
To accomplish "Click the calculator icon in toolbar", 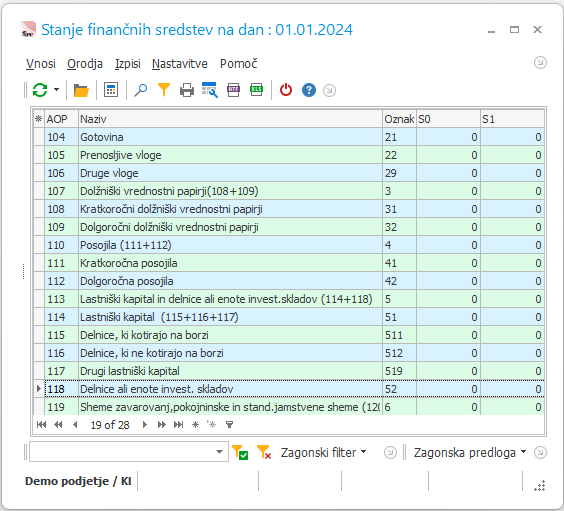I will coord(111,90).
